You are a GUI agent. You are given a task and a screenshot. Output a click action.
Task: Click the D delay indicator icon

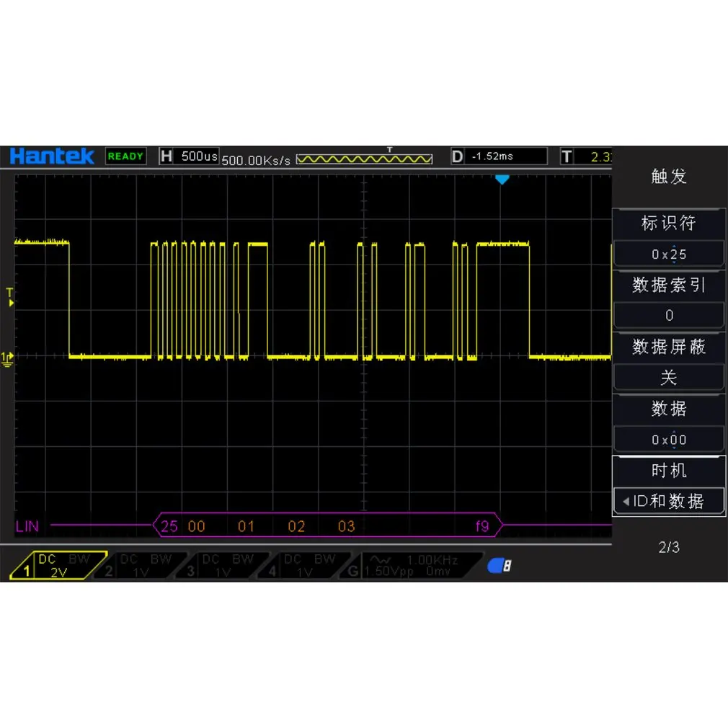coord(457,156)
